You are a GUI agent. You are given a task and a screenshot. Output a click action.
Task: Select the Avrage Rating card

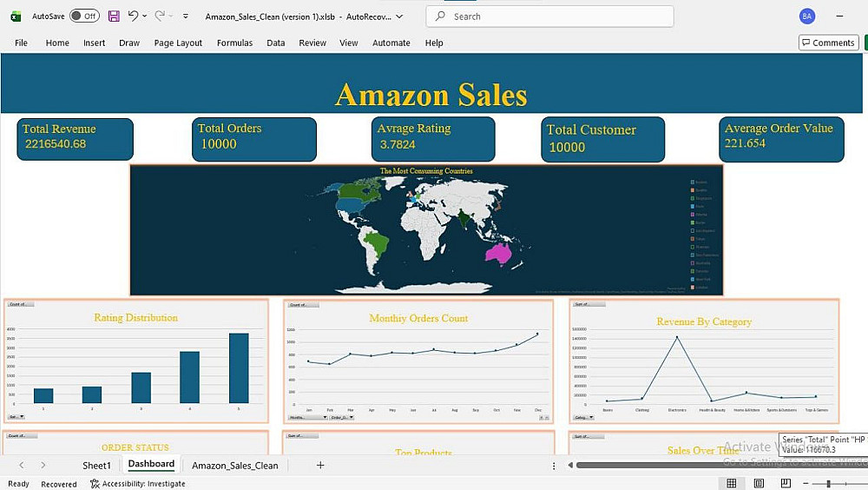pyautogui.click(x=433, y=139)
